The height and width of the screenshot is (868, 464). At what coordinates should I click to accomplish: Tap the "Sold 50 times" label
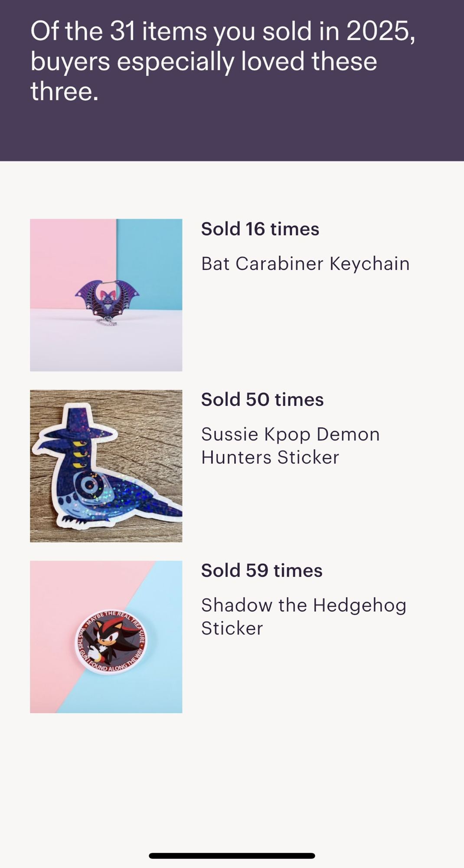tap(262, 399)
